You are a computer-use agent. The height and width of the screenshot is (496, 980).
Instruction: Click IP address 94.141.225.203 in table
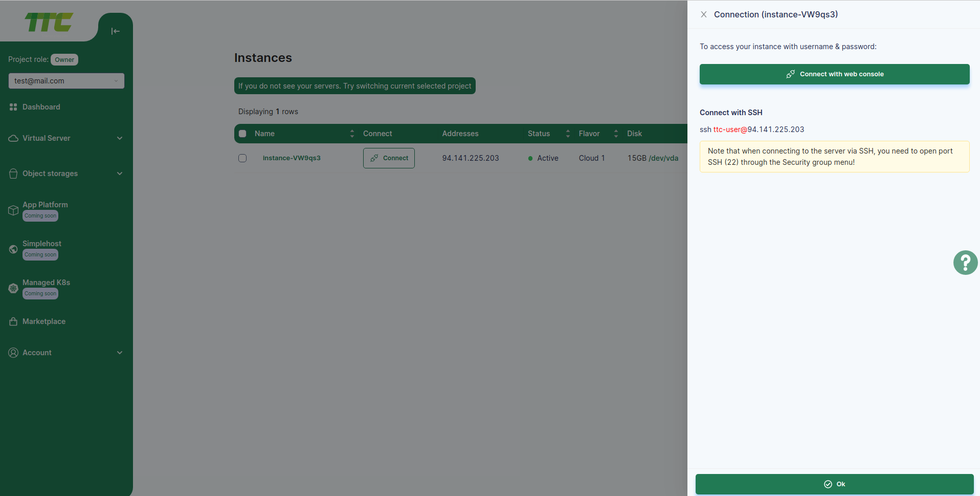pyautogui.click(x=471, y=158)
